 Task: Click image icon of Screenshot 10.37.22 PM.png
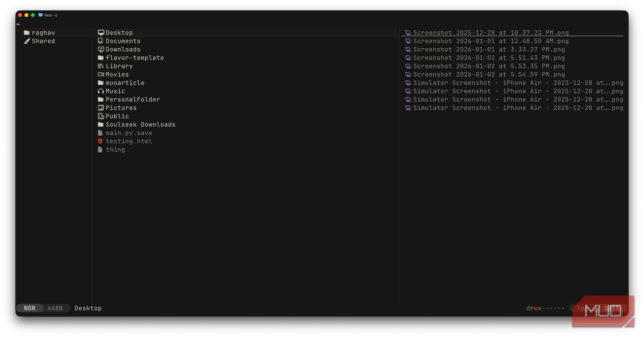(x=408, y=33)
